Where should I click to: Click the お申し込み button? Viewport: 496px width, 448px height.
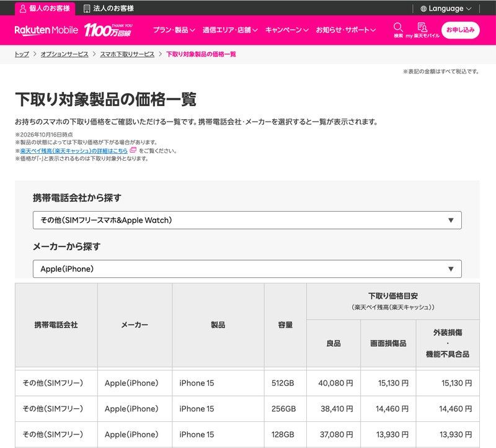pyautogui.click(x=460, y=30)
